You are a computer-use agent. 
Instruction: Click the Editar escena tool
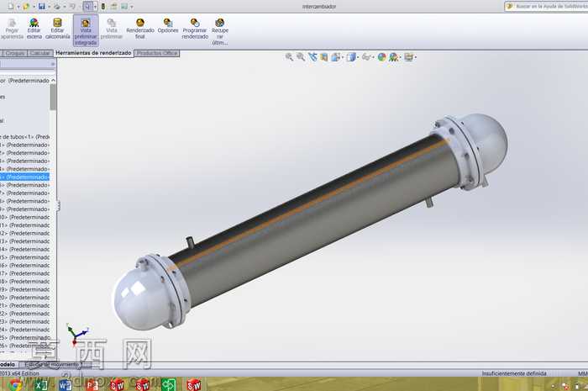pos(34,29)
